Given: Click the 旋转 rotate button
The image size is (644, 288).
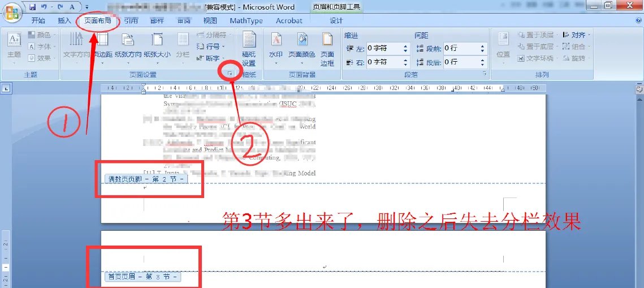Looking at the screenshot, I should [x=576, y=58].
